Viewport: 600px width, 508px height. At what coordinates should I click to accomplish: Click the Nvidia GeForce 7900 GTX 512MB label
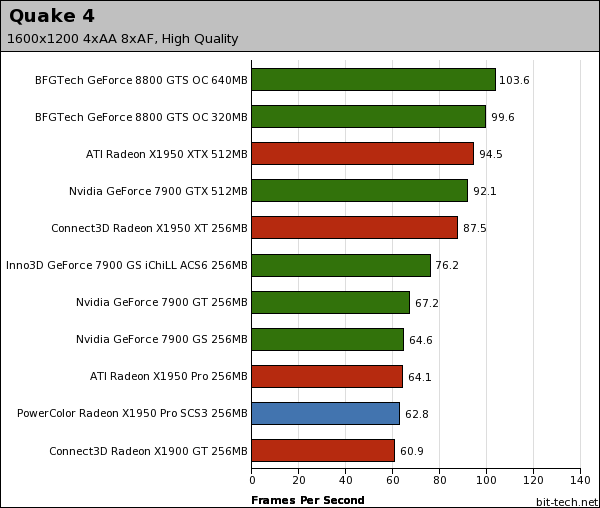(158, 191)
